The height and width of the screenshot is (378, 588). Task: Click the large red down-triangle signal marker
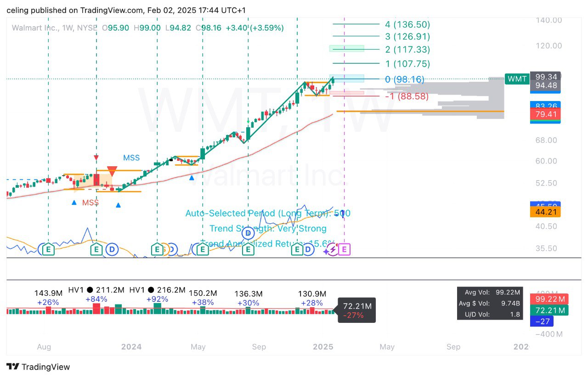112,171
